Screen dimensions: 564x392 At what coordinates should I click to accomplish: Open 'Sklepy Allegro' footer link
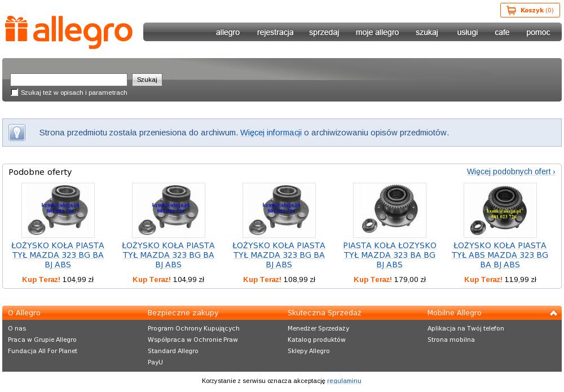pos(309,351)
